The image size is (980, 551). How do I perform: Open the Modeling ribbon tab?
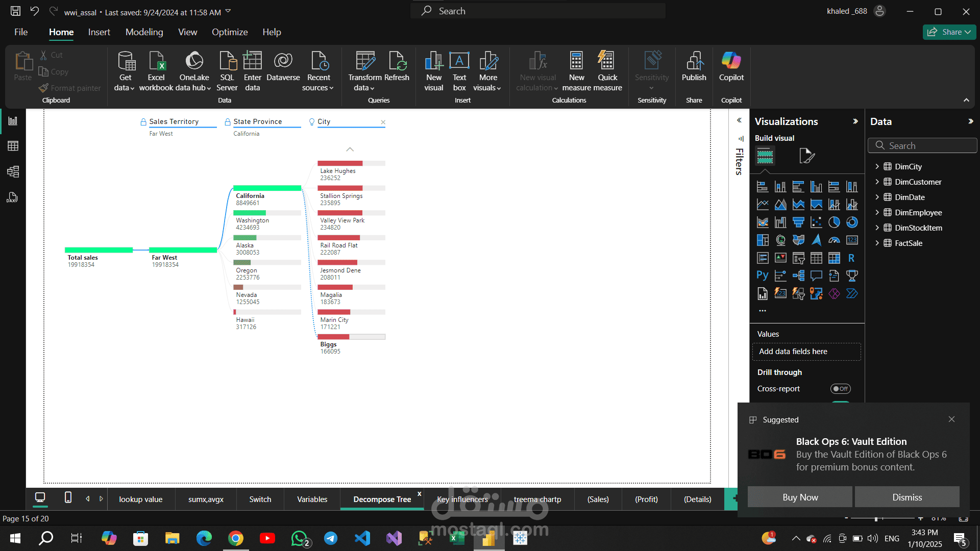click(x=144, y=32)
